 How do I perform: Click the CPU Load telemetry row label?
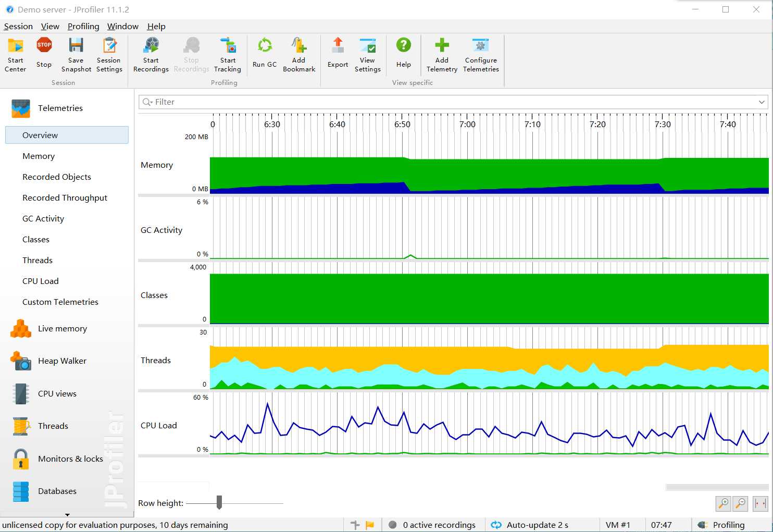click(x=159, y=426)
